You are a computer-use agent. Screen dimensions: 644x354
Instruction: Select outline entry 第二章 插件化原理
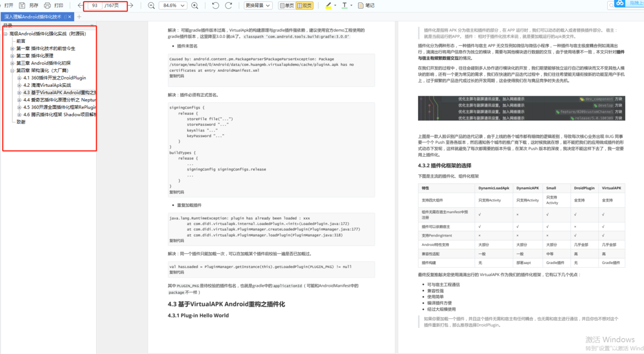click(35, 56)
